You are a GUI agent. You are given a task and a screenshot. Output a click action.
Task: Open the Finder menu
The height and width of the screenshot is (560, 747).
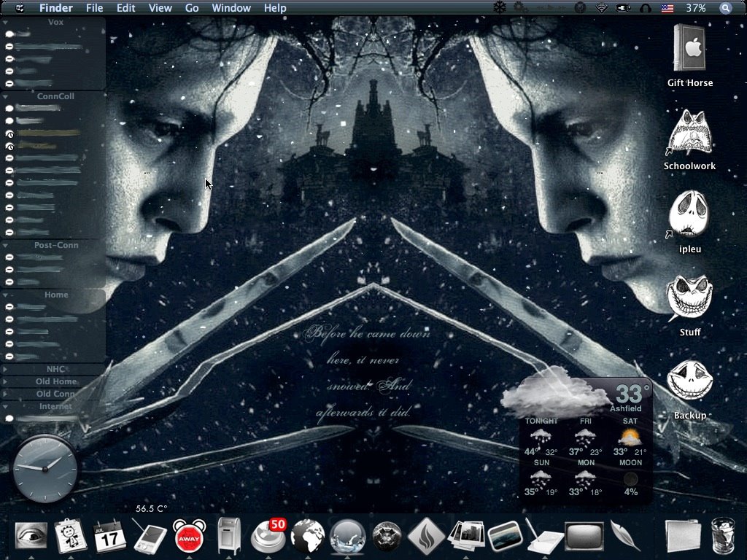(x=55, y=7)
